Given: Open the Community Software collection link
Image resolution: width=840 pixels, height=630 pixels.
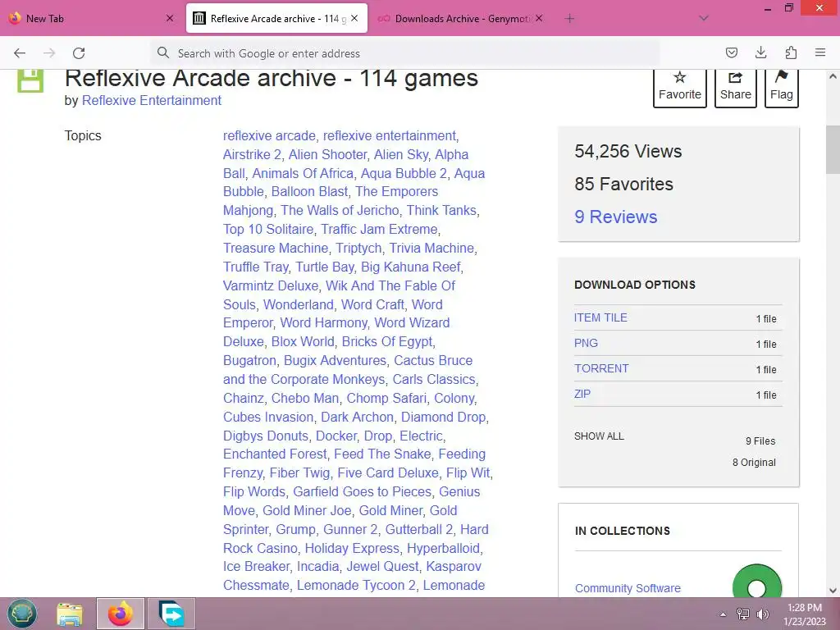Looking at the screenshot, I should (628, 588).
